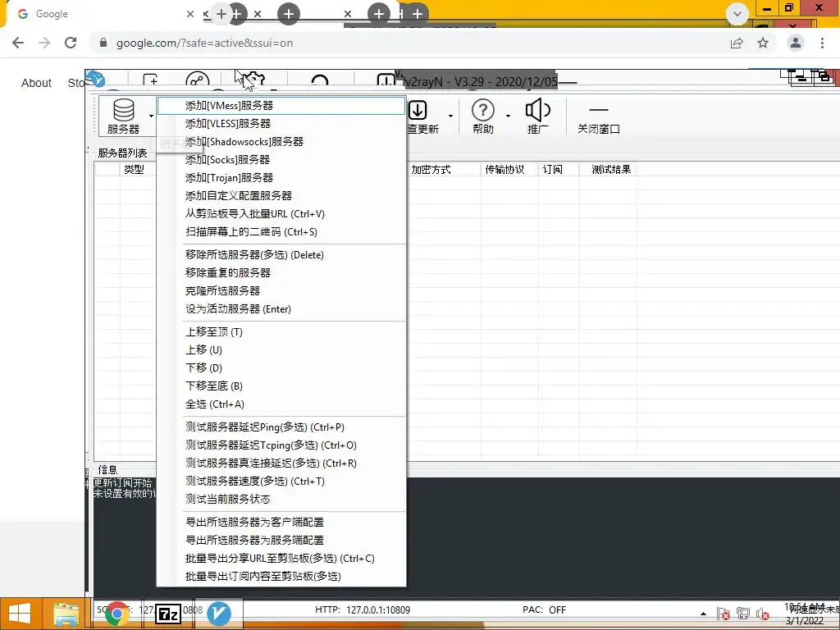Select 添加[VMess]服务器 menu entry
Image resolution: width=840 pixels, height=630 pixels.
coord(281,106)
